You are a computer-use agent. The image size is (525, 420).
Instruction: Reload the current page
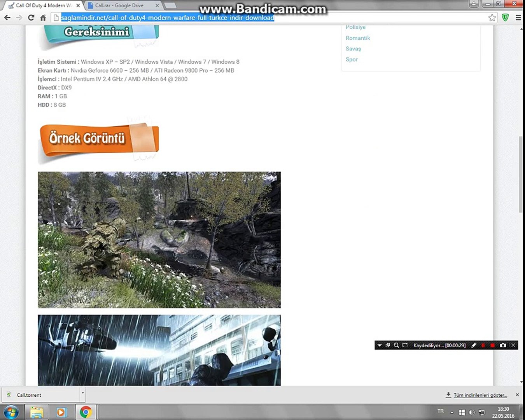[31, 17]
